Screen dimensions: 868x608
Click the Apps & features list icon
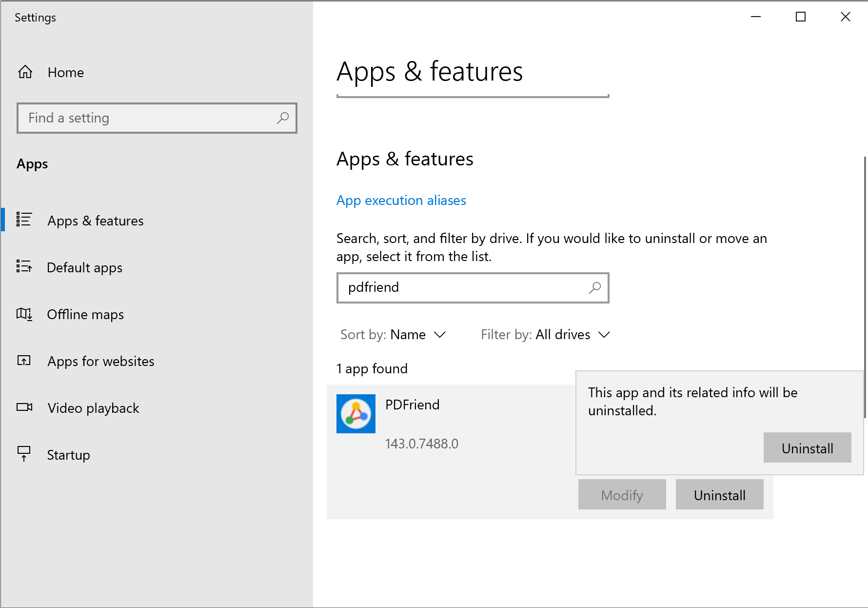24,220
